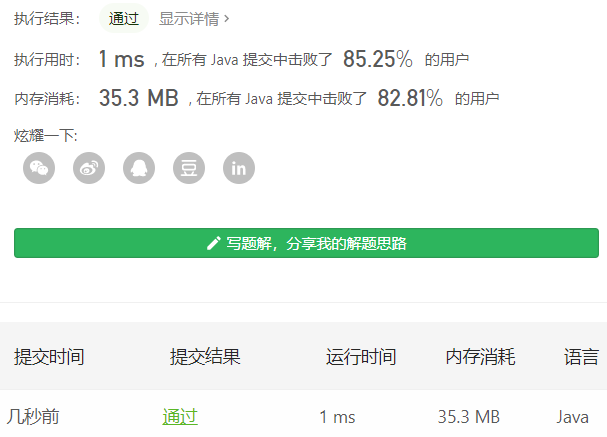
Task: Click the 语言 column header
Action: [581, 356]
